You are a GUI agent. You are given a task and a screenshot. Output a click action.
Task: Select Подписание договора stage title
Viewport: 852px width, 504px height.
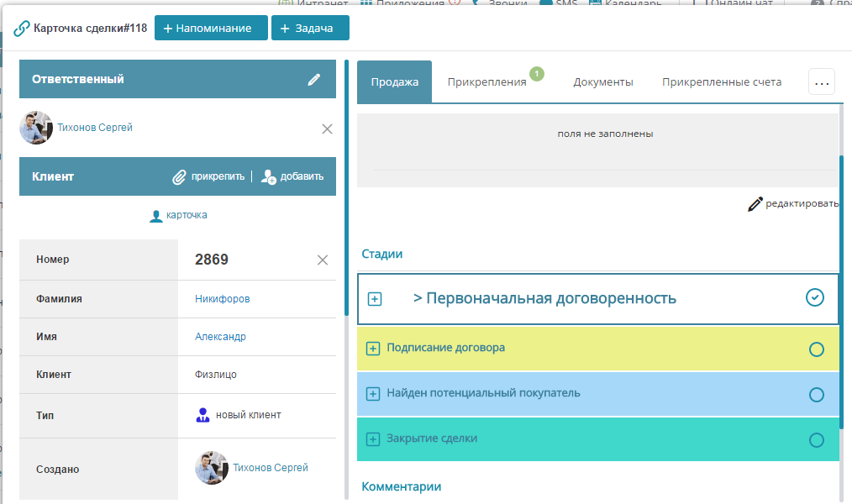[x=445, y=348]
